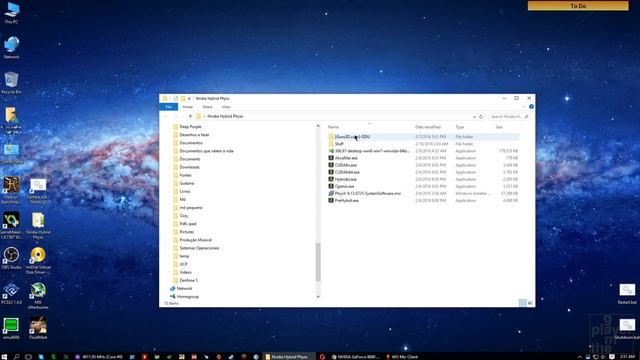
Task: Select AliceMai.exe in file list
Action: point(346,158)
